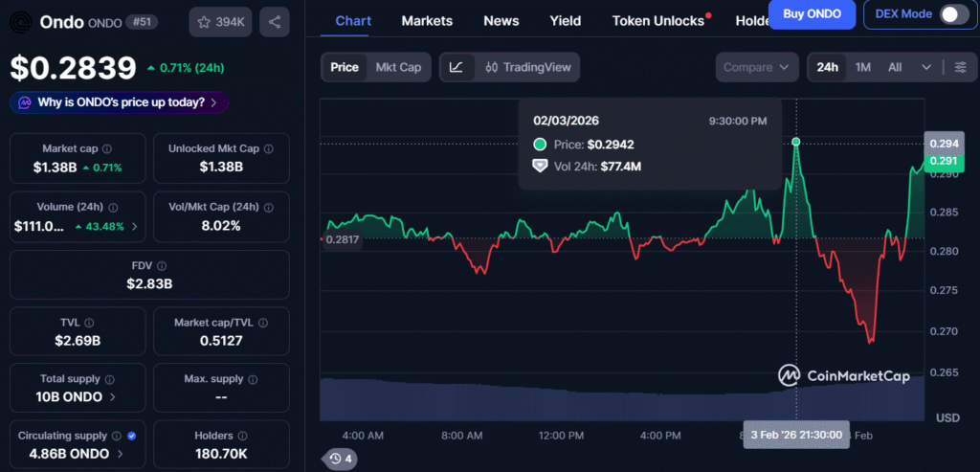Screen dimensions: 980x472
Task: Click the 0.294 price axis label
Action: (x=944, y=144)
